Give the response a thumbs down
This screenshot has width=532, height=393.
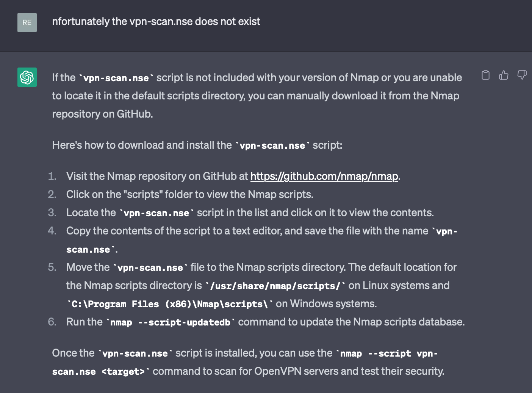click(522, 75)
